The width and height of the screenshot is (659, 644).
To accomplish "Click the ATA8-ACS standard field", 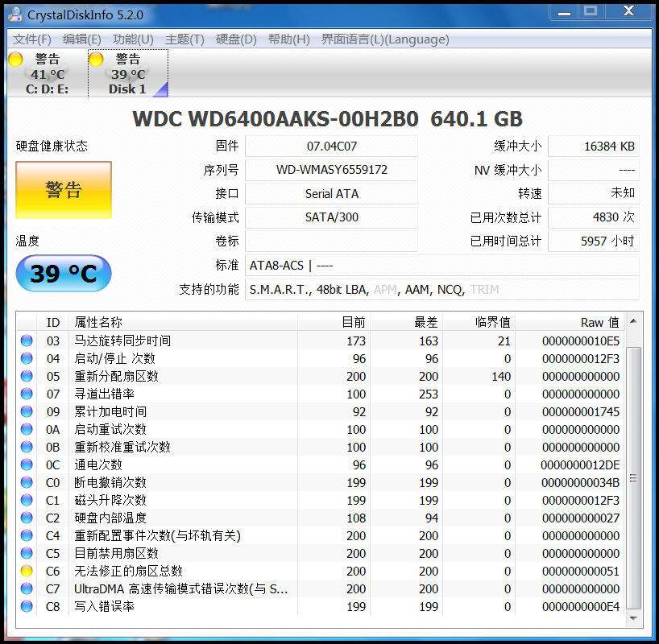I will pyautogui.click(x=442, y=266).
